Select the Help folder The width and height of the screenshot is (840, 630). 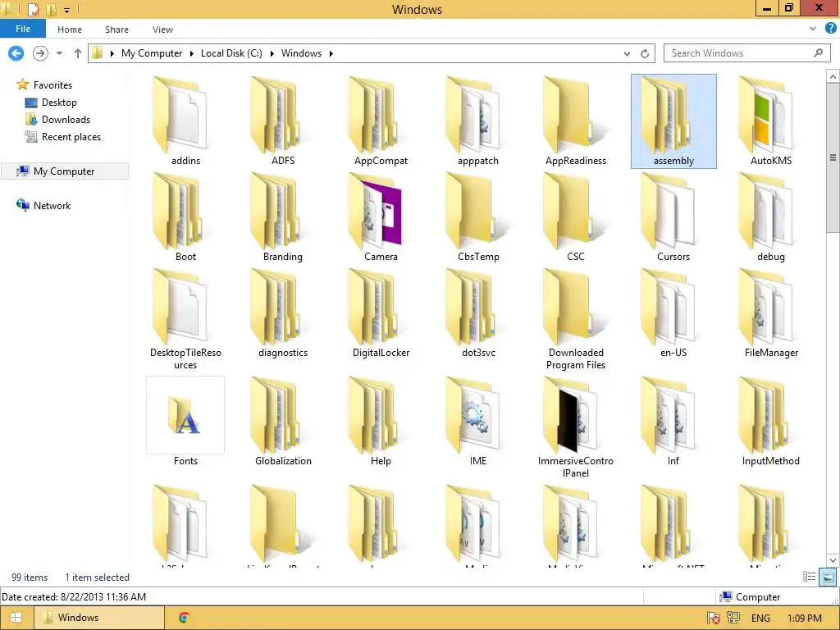[x=381, y=422]
